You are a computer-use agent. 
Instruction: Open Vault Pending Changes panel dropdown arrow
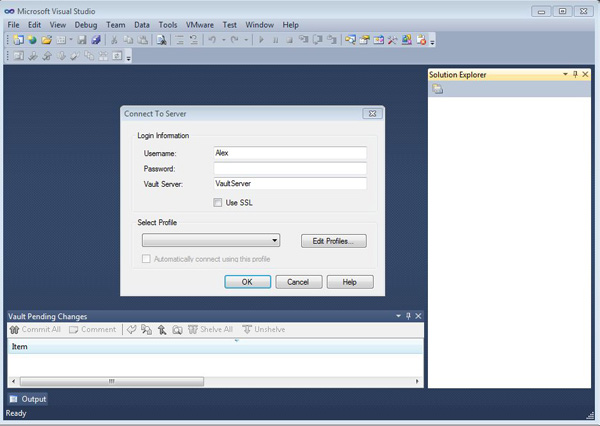[396, 316]
